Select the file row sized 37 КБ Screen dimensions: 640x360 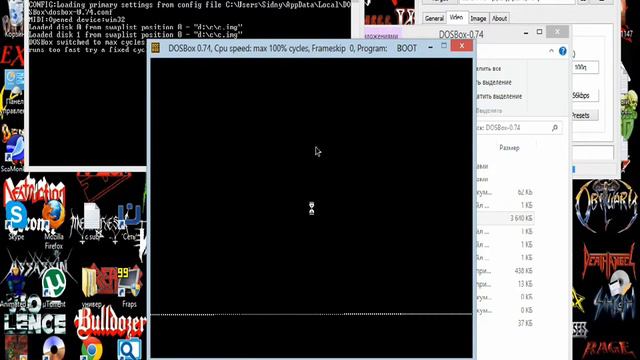pos(505,323)
